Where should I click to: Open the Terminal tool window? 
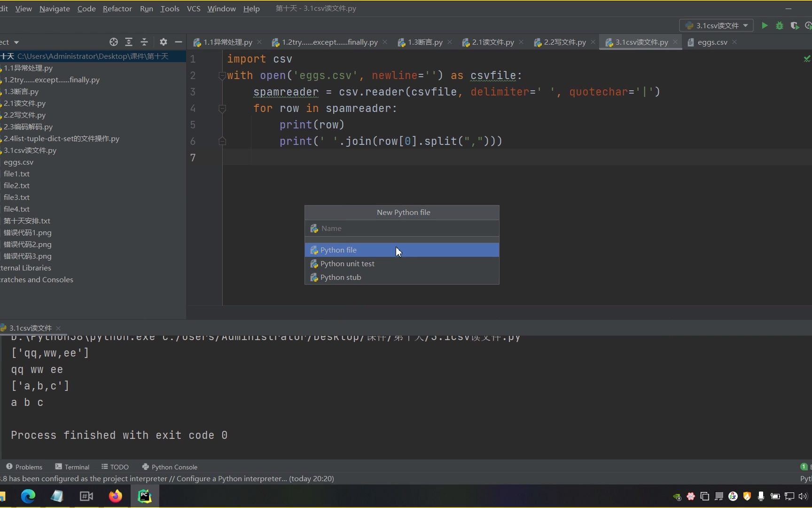coord(72,467)
